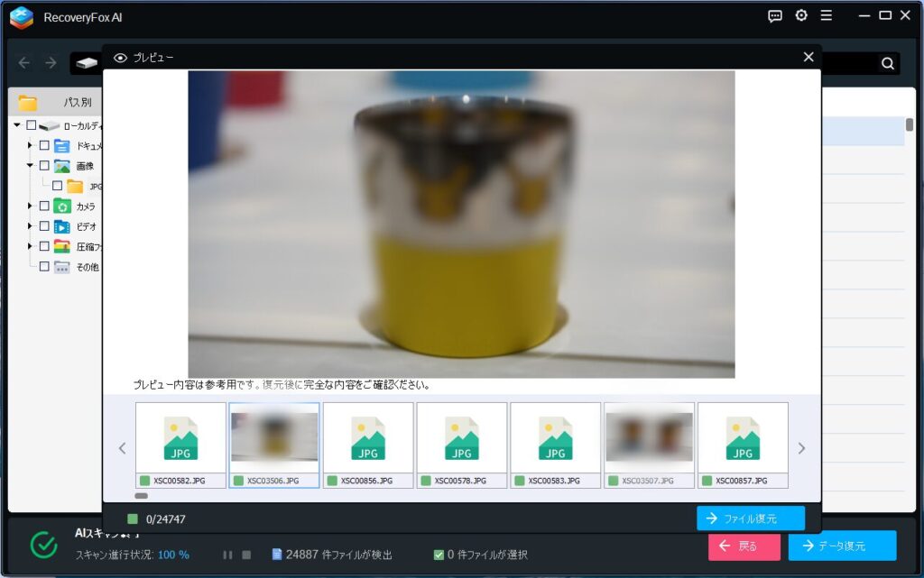Click the forward arrow navigation icon
This screenshot has height=578, width=924.
pyautogui.click(x=51, y=63)
